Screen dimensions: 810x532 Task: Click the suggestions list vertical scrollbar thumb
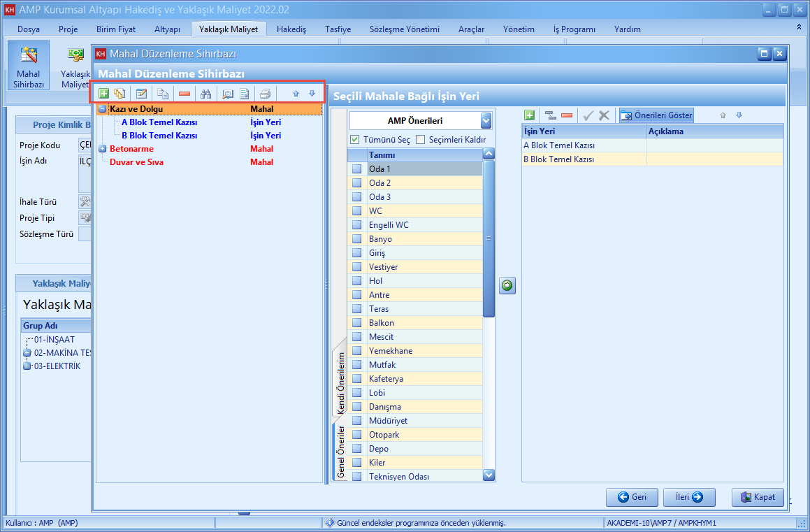[x=489, y=238]
